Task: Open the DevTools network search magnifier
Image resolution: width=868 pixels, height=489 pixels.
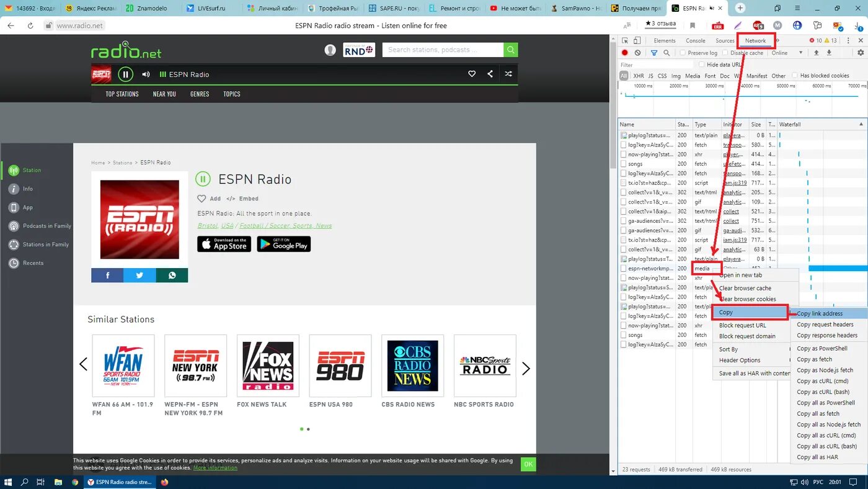Action: (666, 53)
